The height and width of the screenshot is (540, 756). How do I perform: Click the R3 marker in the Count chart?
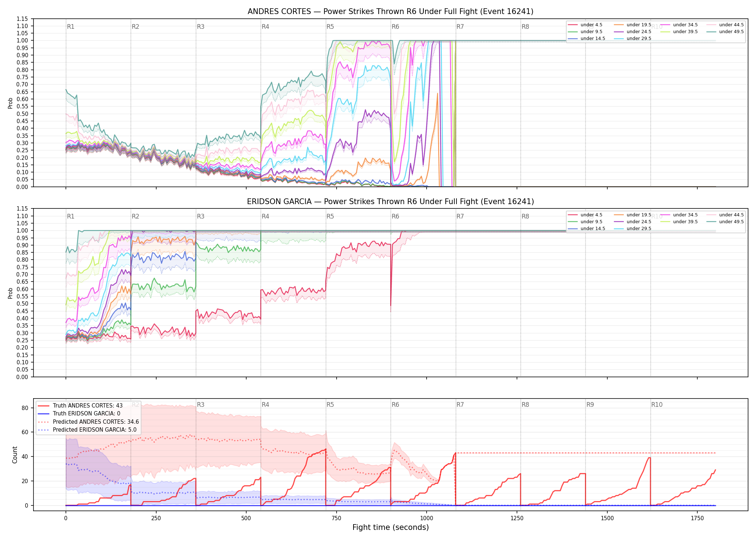click(x=201, y=405)
